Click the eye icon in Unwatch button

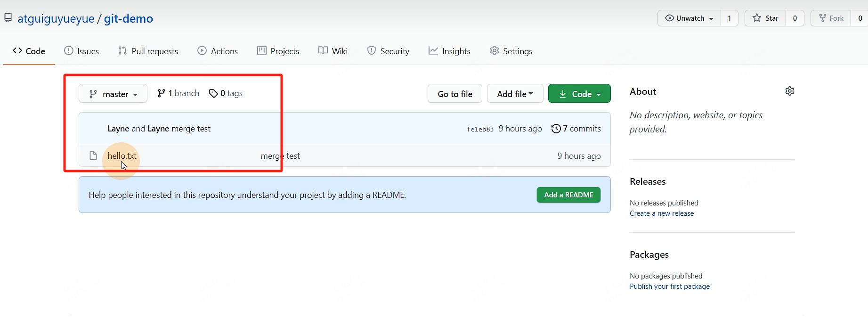(x=669, y=18)
